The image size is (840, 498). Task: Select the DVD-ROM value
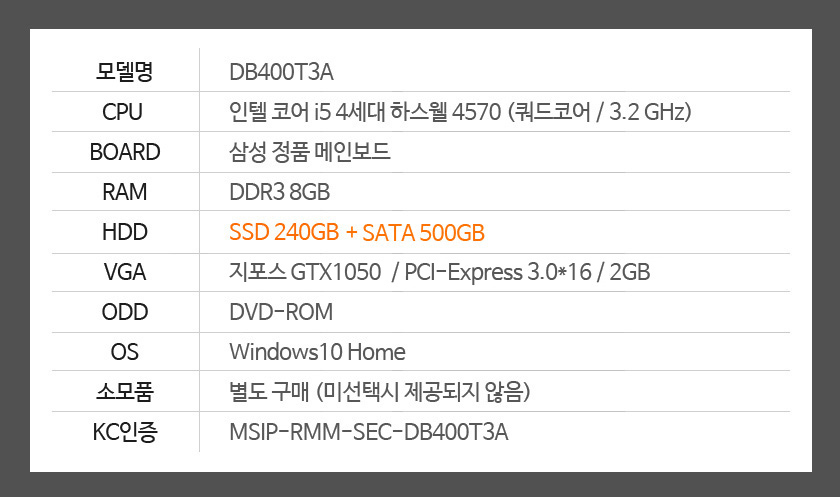click(281, 312)
